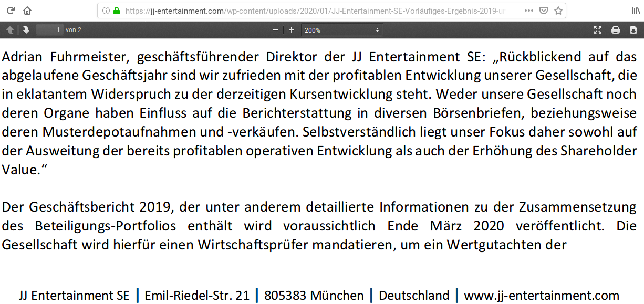
Task: Open the page actions menu with three dots
Action: click(529, 10)
